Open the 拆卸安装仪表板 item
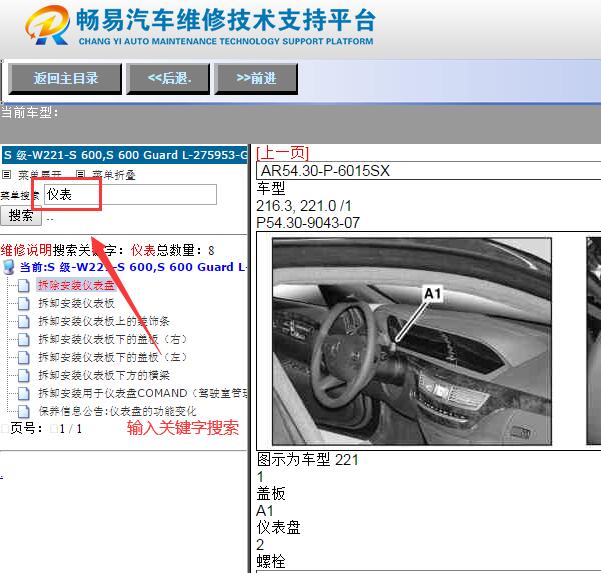The height and width of the screenshot is (573, 601). 76,303
